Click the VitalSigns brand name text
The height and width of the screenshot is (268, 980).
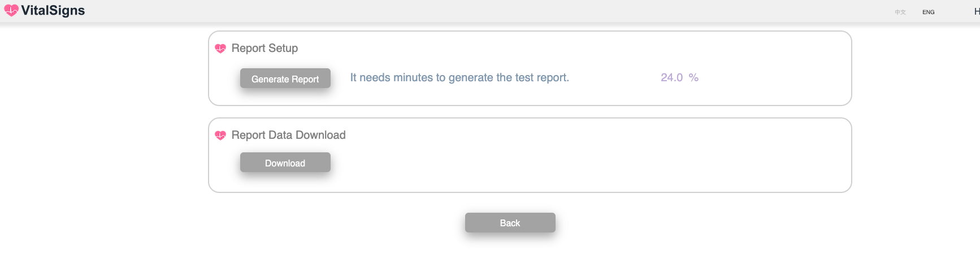(53, 11)
